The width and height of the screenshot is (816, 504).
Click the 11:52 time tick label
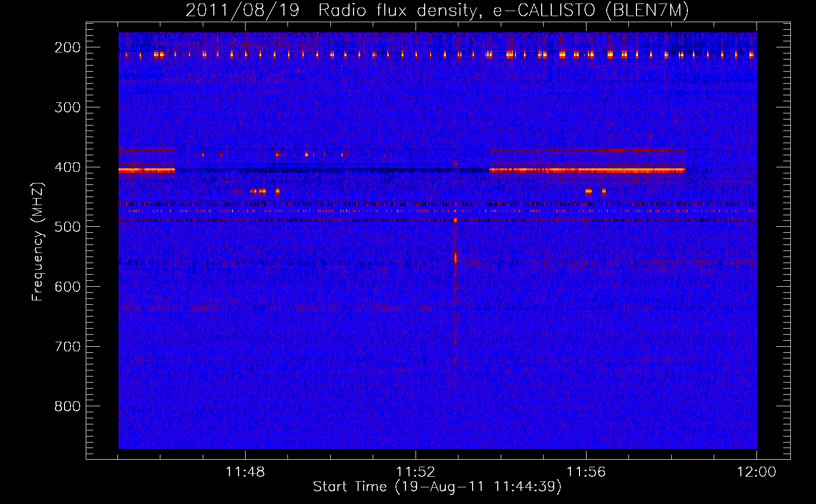click(416, 472)
